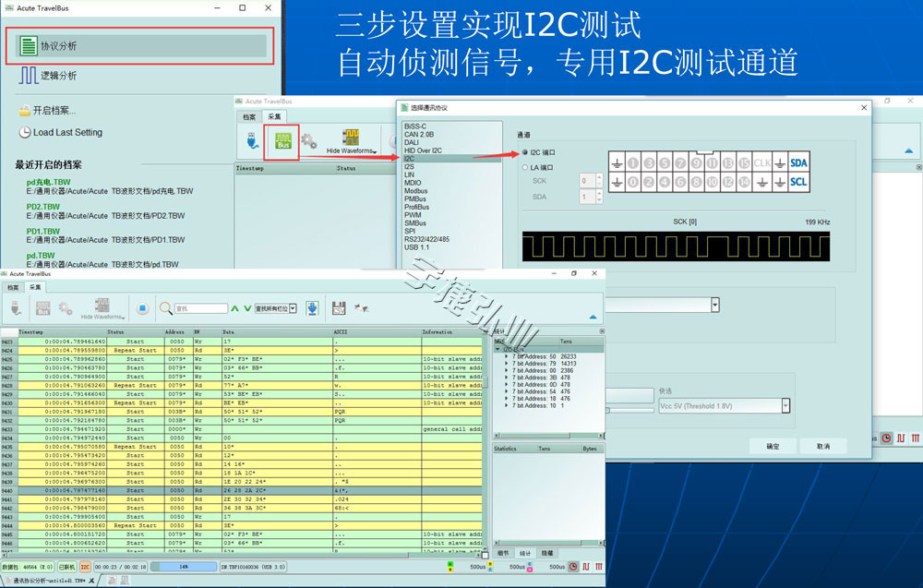Open 逻辑分析 logic analysis mode
923x588 pixels.
tap(48, 76)
